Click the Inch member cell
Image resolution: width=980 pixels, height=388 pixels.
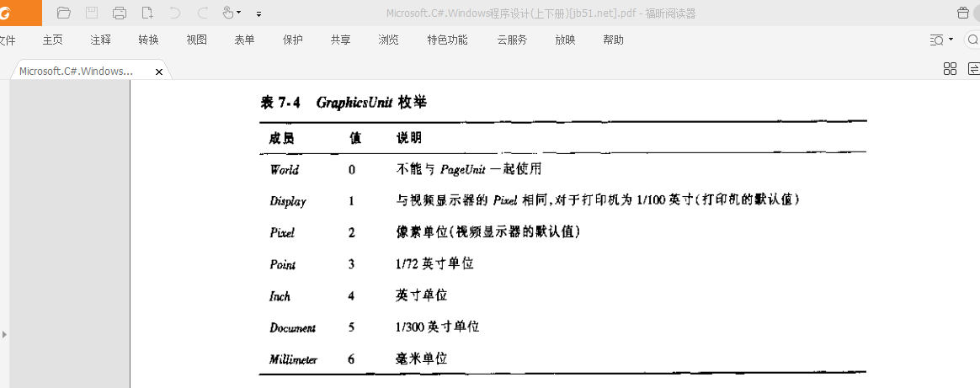pyautogui.click(x=280, y=296)
